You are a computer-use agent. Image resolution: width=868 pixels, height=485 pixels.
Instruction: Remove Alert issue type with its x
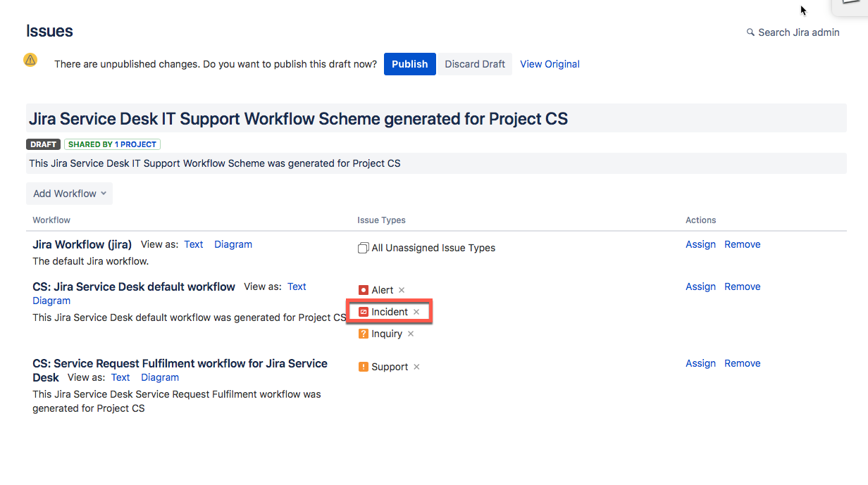click(402, 290)
